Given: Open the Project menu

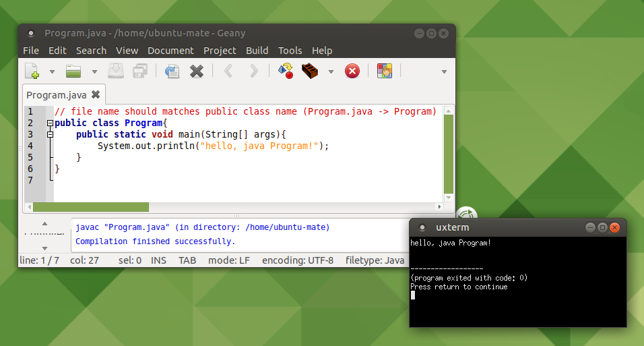Looking at the screenshot, I should coord(220,51).
